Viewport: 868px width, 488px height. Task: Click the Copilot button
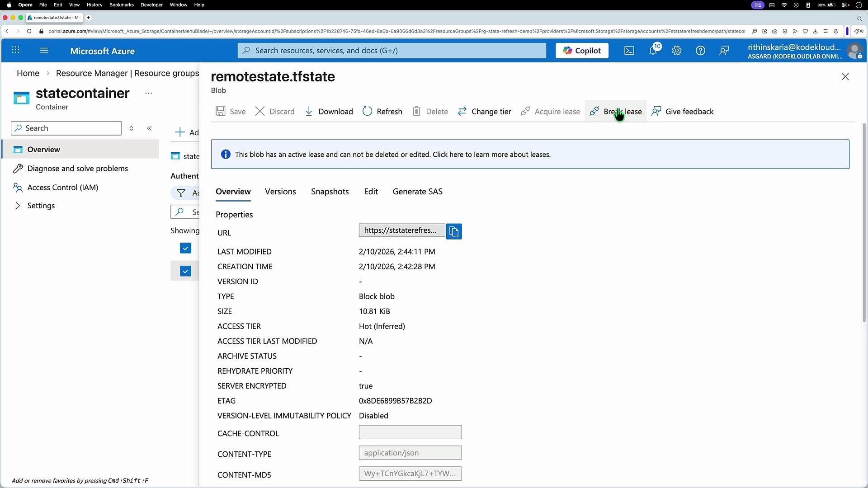point(582,51)
